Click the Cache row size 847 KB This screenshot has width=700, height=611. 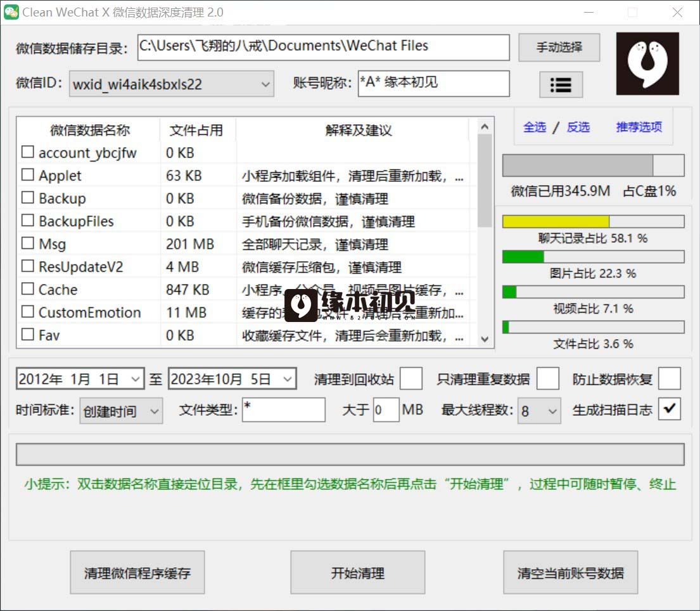pyautogui.click(x=188, y=290)
